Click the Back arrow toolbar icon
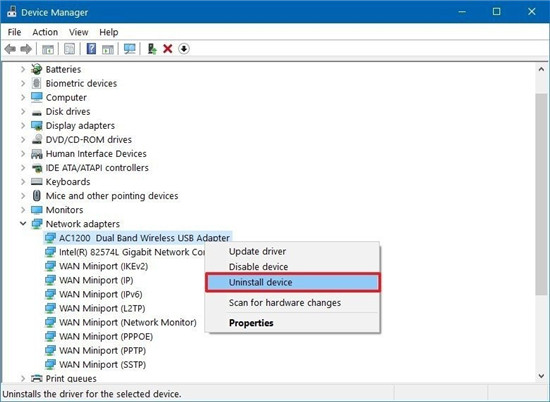 tap(10, 49)
